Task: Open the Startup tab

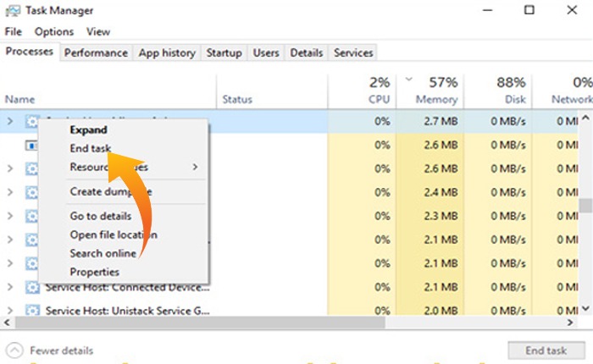Action: click(224, 52)
